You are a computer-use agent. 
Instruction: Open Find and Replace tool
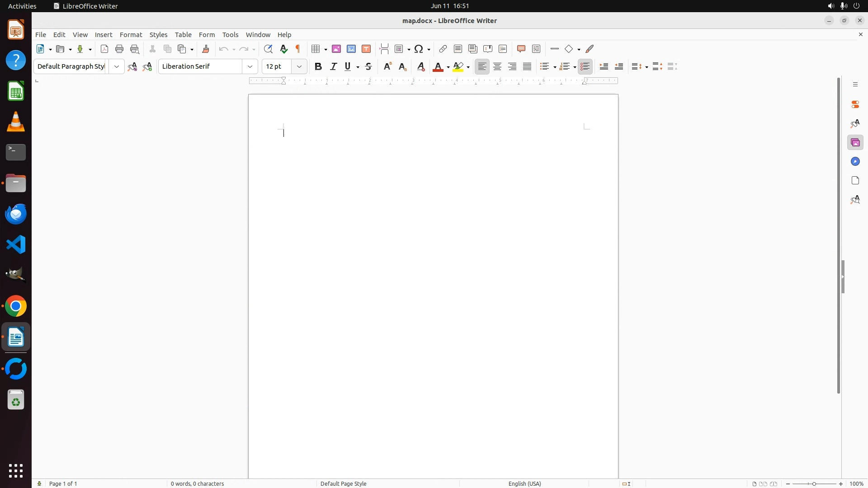coord(268,49)
